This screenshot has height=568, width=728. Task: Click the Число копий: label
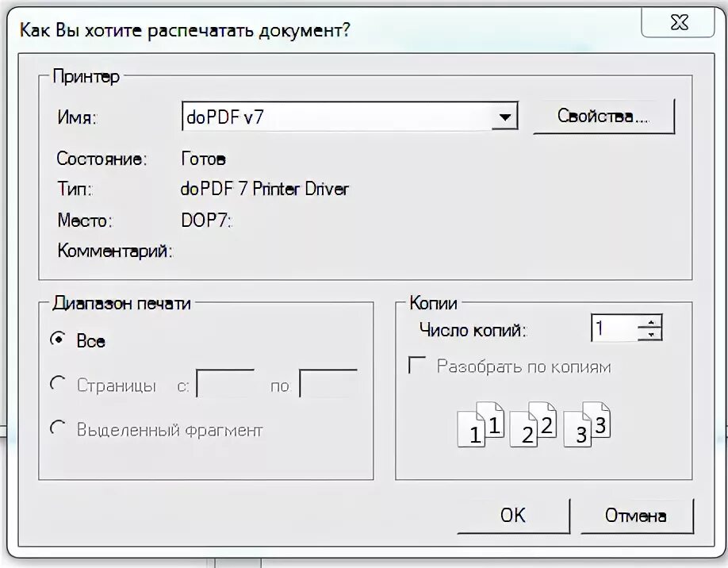click(x=473, y=330)
